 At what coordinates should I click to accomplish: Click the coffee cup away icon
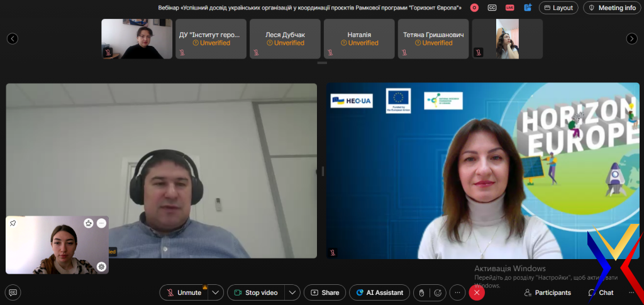89,223
